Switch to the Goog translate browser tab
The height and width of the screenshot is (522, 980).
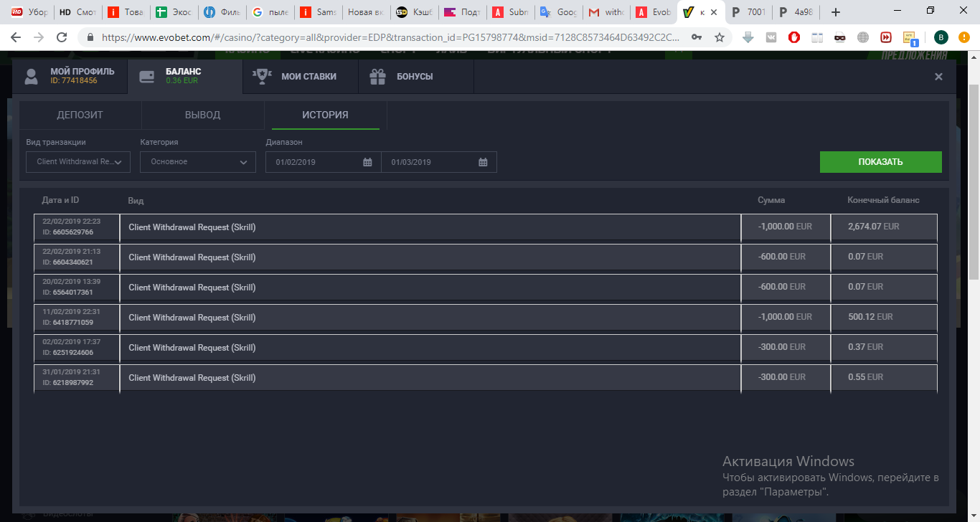coord(557,12)
